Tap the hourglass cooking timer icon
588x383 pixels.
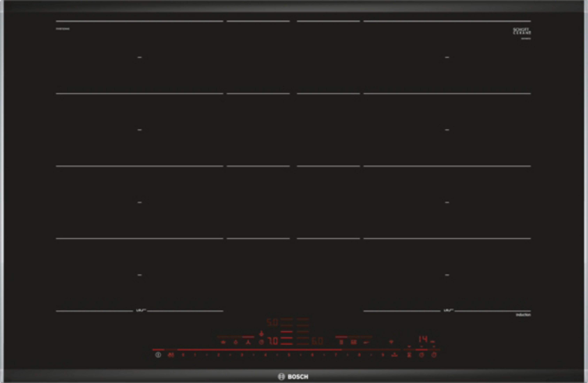[x=409, y=355]
